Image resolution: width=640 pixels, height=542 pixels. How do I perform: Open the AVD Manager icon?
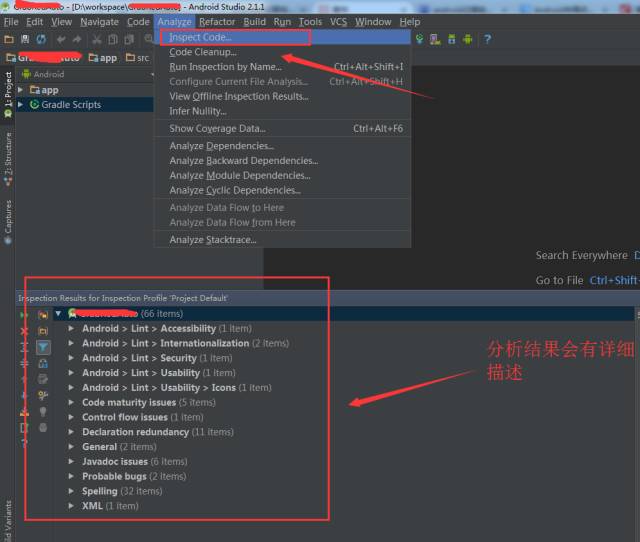click(435, 39)
